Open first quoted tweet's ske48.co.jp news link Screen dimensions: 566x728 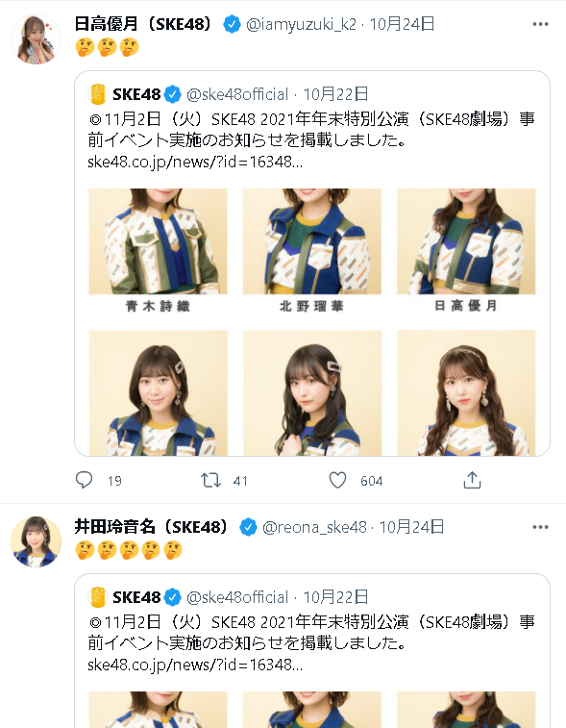195,162
